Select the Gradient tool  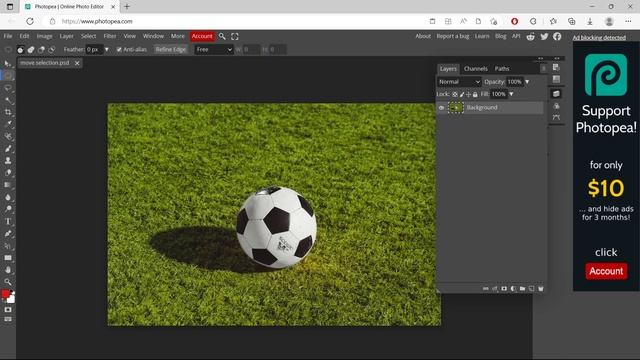pyautogui.click(x=8, y=185)
